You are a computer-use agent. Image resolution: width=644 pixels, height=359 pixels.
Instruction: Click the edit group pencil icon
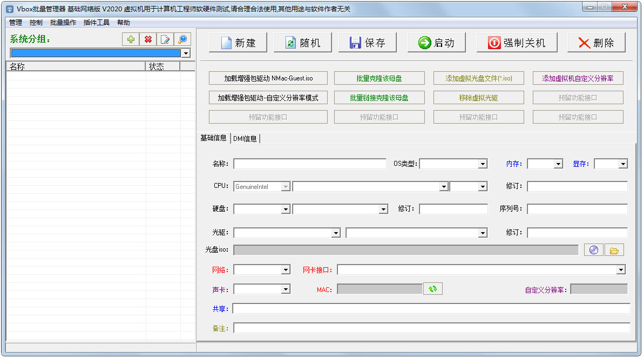[165, 39]
